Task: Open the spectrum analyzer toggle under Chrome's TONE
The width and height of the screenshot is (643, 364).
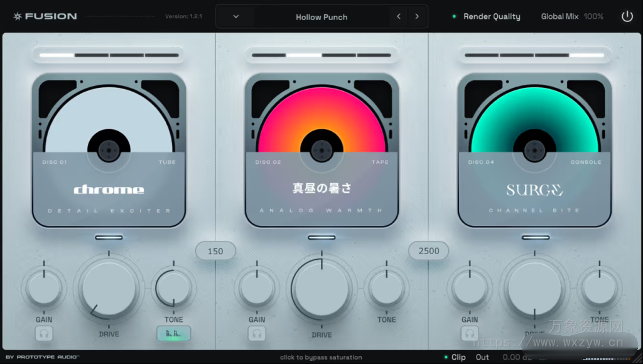Action: click(174, 333)
